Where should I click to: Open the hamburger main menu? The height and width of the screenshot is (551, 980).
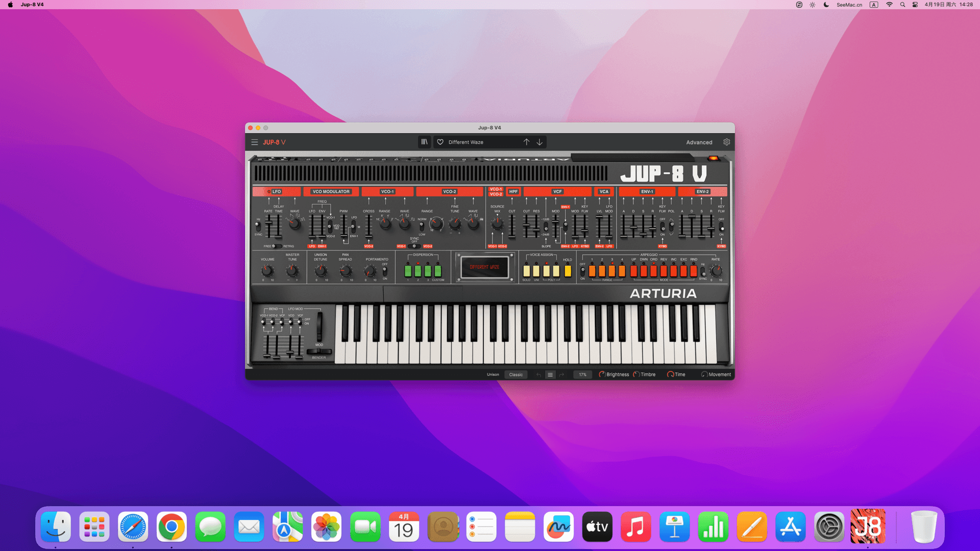point(254,142)
